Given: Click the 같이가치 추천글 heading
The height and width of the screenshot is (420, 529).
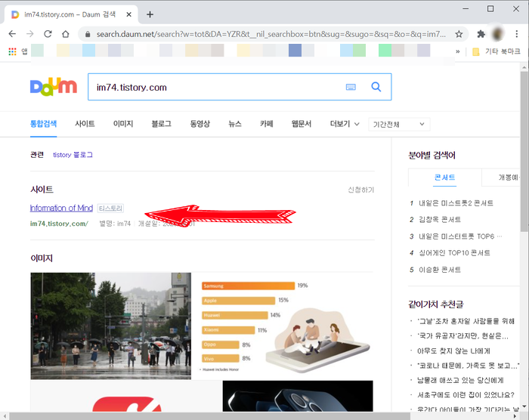Looking at the screenshot, I should [x=436, y=304].
